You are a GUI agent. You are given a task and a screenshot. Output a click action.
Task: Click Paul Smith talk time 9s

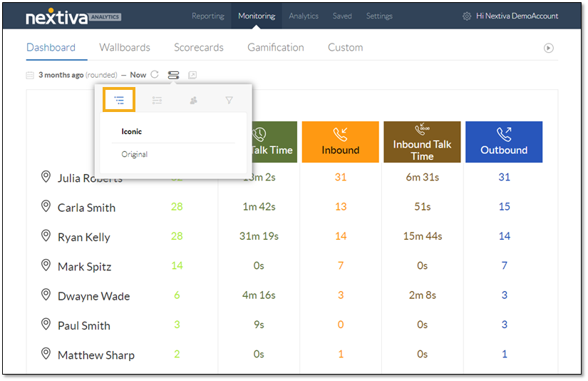(x=259, y=325)
